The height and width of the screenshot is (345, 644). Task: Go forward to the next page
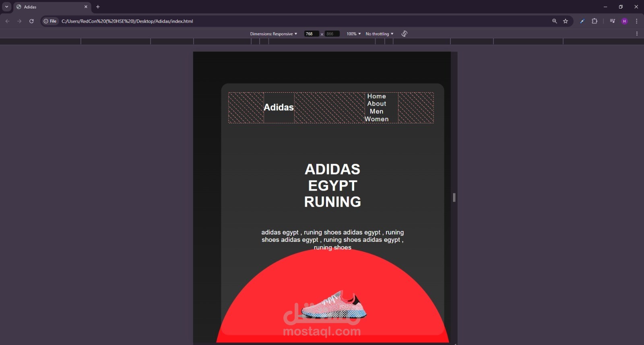coord(19,21)
